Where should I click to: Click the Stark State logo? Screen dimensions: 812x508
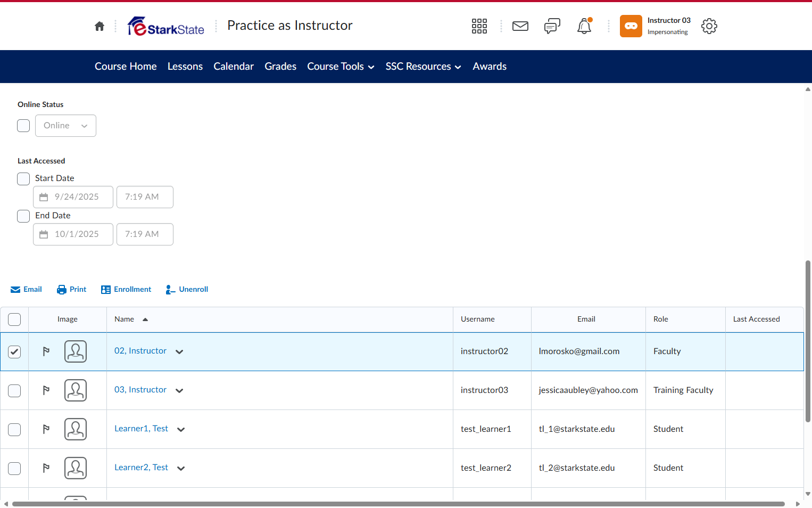point(165,26)
